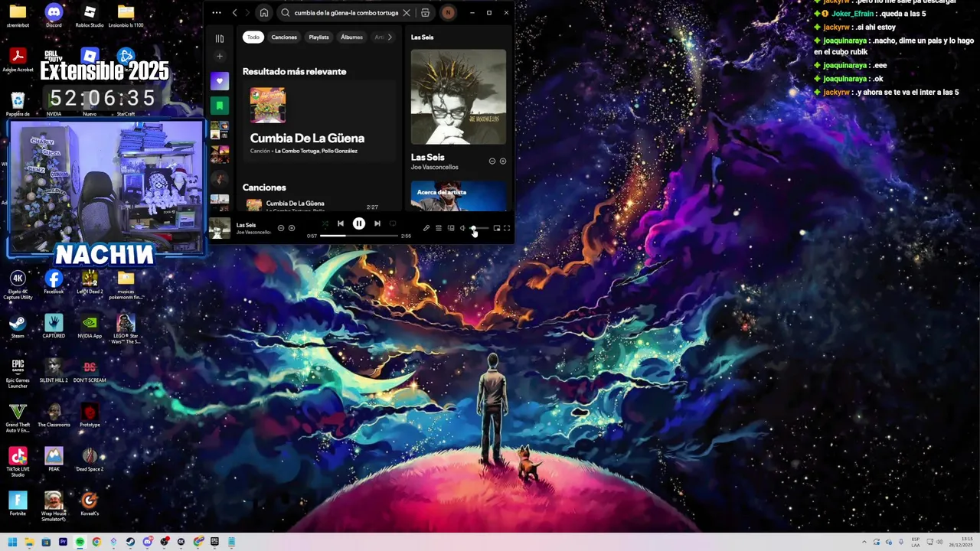Open the Spotify profile avatar
Viewport: 980px width, 551px height.
448,13
